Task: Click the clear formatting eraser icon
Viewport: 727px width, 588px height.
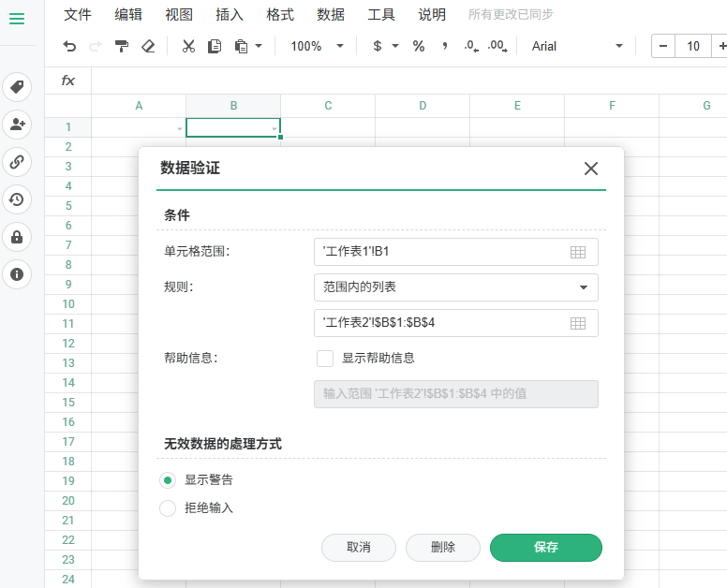Action: [147, 46]
